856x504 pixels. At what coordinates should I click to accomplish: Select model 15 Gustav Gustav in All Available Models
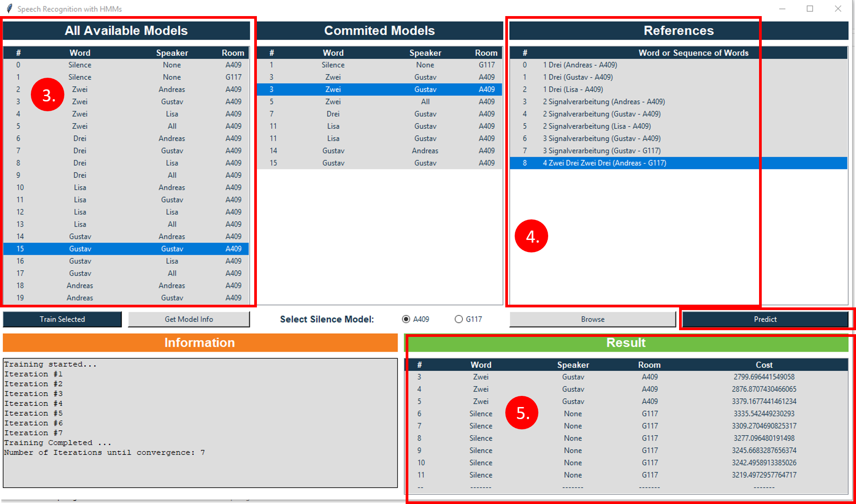click(x=126, y=249)
